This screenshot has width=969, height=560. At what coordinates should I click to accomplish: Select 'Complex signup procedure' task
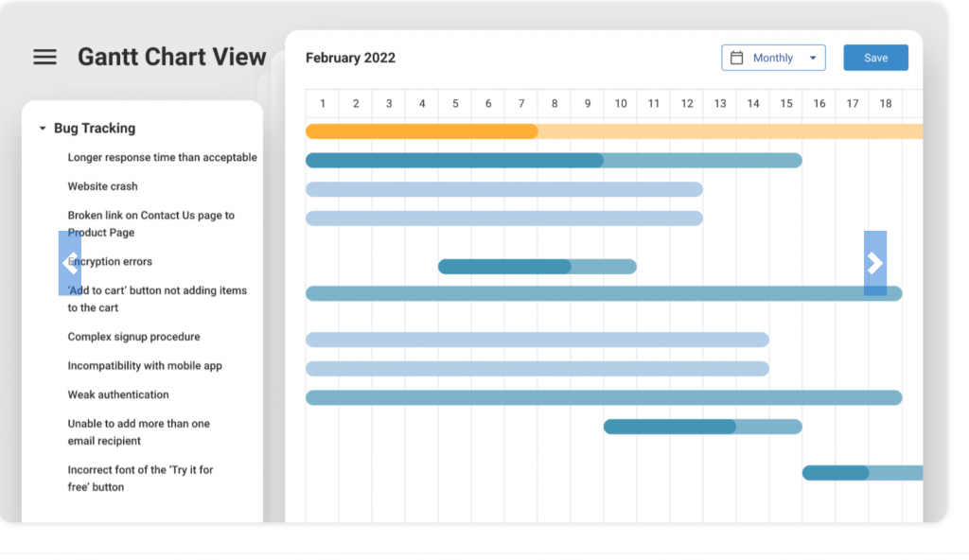tap(133, 337)
